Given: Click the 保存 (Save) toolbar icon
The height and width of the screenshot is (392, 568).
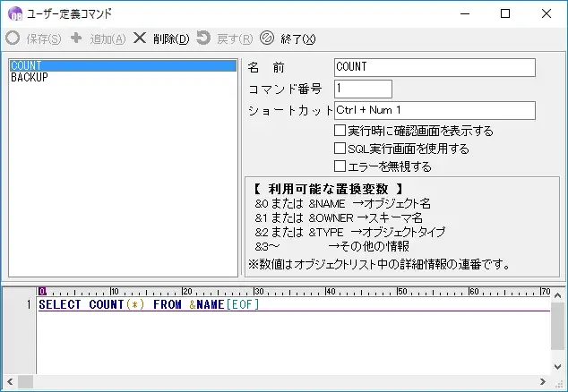Looking at the screenshot, I should pos(13,38).
